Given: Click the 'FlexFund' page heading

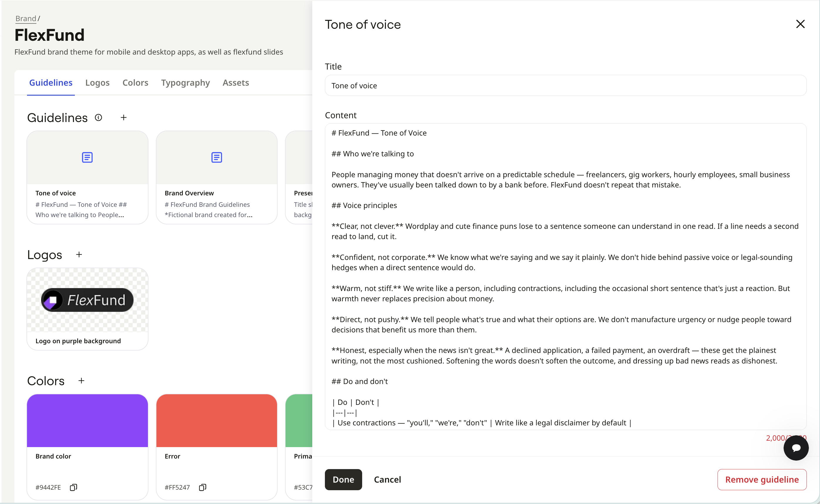Looking at the screenshot, I should point(49,35).
